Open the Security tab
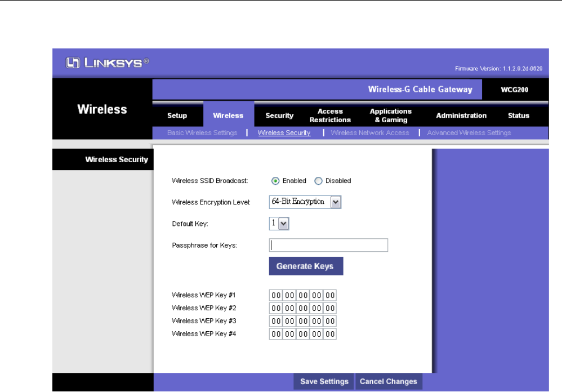Screen dimensions: 562x392 click(279, 115)
